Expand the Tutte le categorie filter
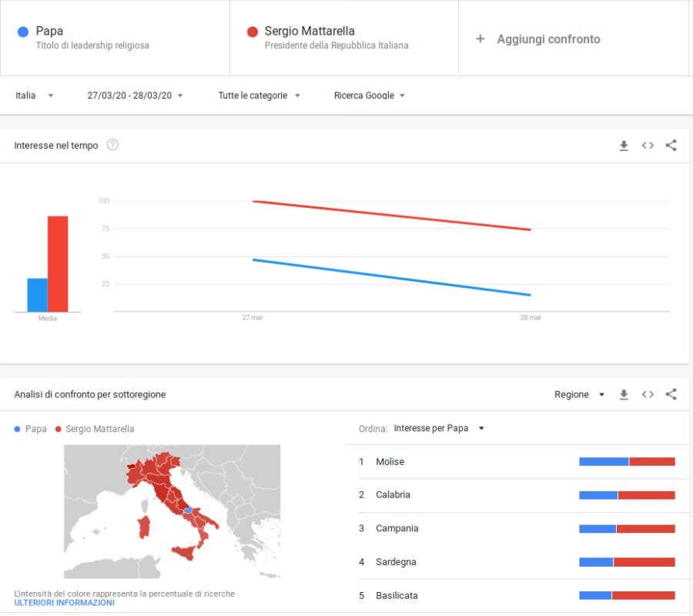Viewport: 693px width, 616px height. [x=259, y=95]
